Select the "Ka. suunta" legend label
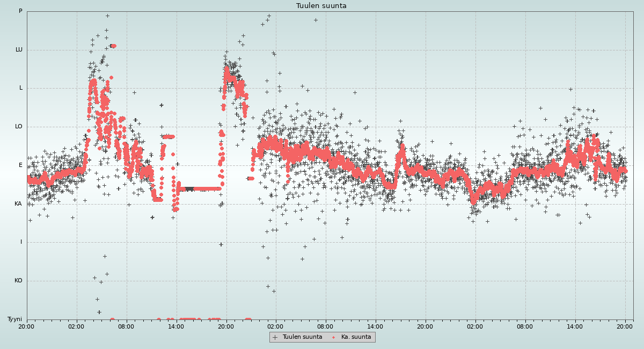The height and width of the screenshot is (349, 644). coord(356,337)
